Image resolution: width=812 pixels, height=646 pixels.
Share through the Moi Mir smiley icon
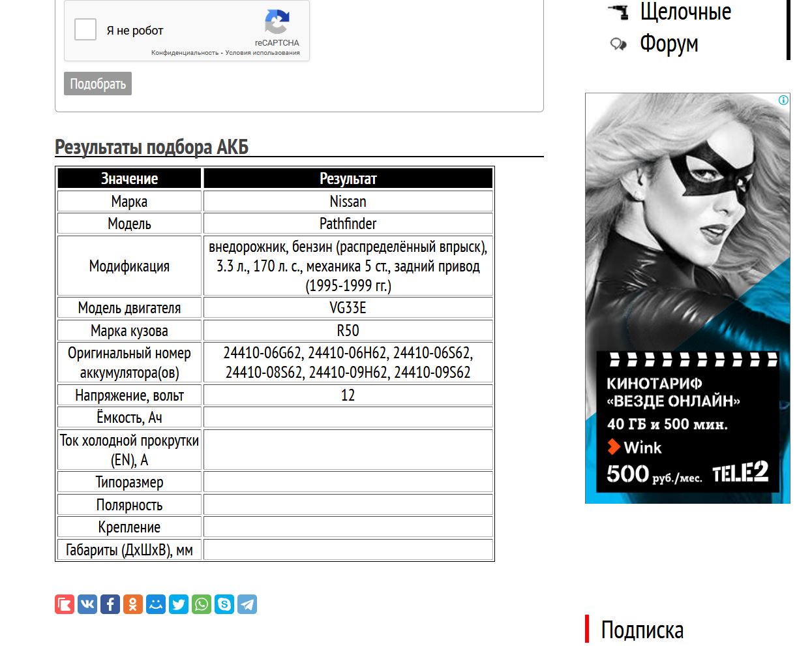[156, 604]
